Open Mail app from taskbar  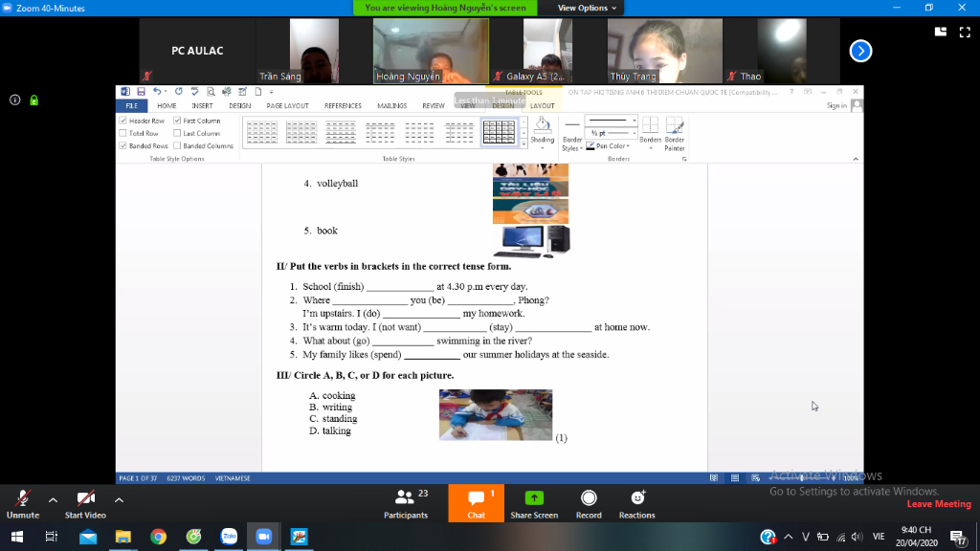point(88,537)
